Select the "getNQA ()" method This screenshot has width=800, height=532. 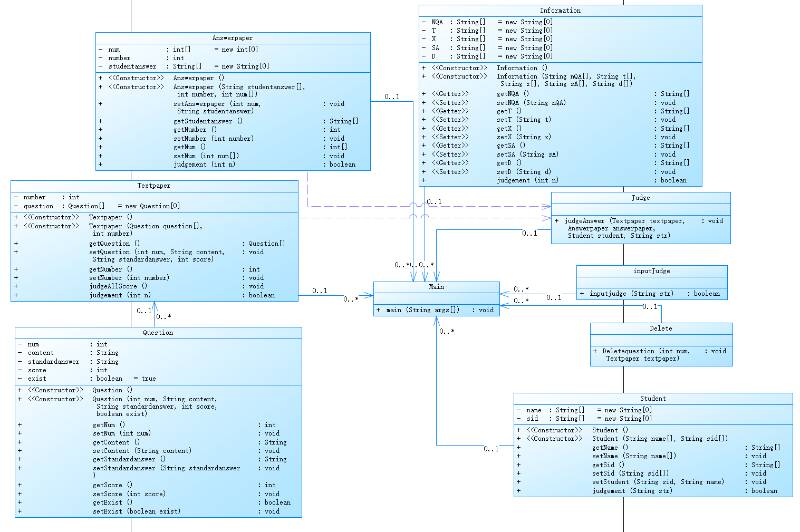[513, 94]
